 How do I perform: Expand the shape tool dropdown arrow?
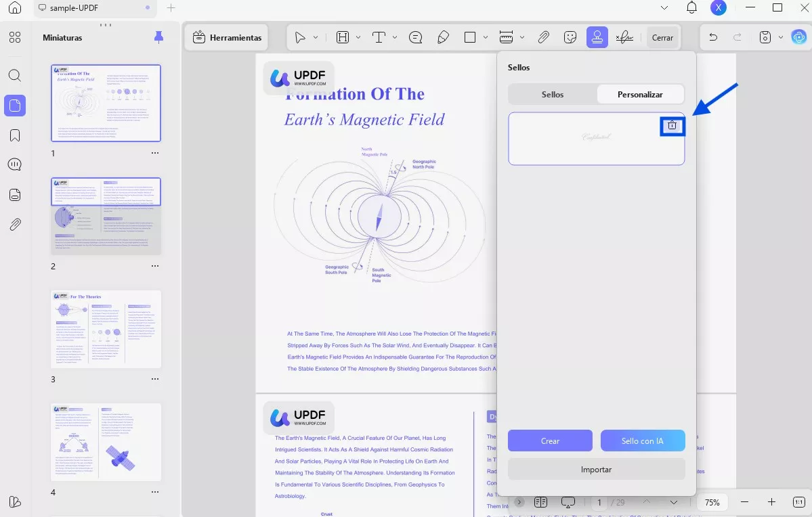(x=485, y=37)
